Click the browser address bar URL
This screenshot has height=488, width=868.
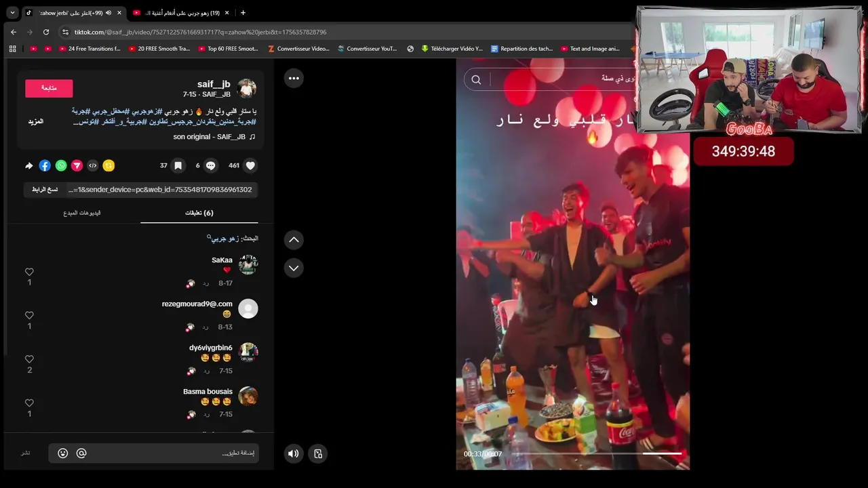[x=200, y=32]
